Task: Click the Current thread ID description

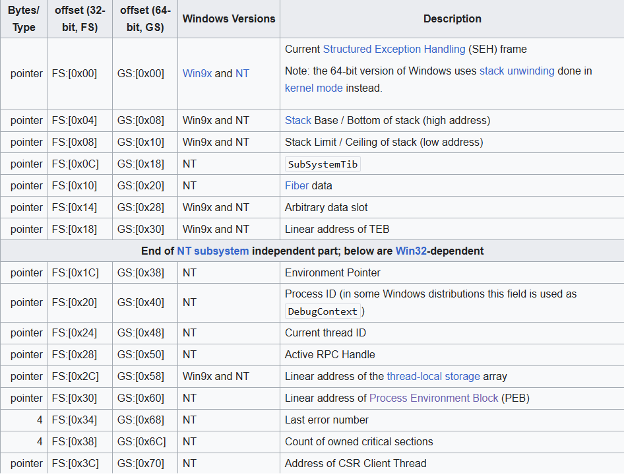Action: click(x=326, y=333)
